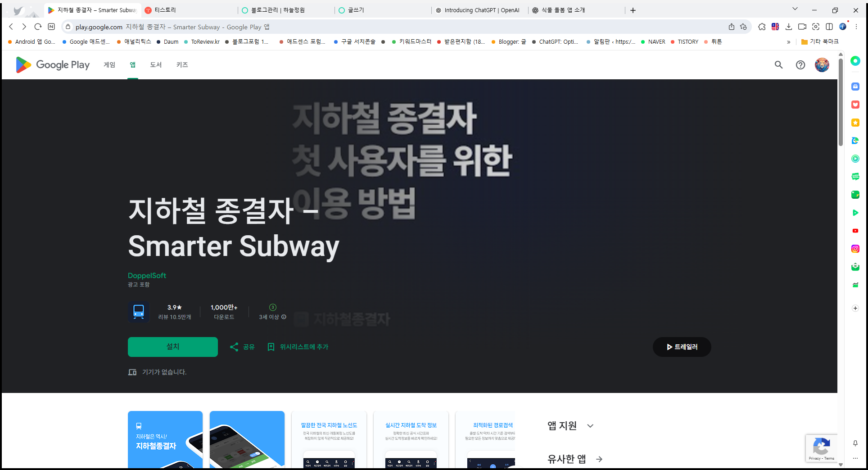
Task: Click the green 설치 install button
Action: coord(173,347)
